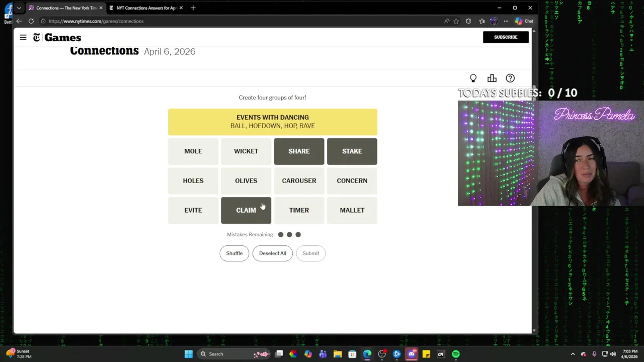Open Spotify from the taskbar
Screen dimensions: 644x362
click(x=456, y=354)
